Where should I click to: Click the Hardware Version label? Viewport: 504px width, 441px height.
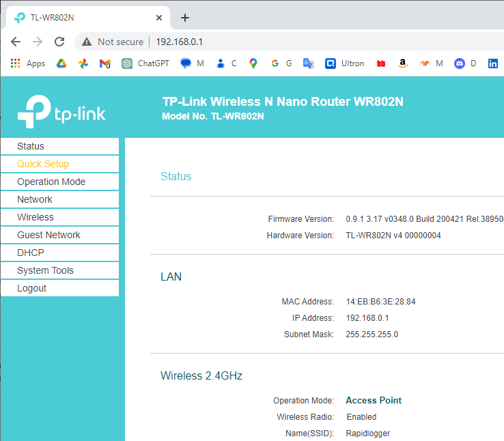[300, 236]
